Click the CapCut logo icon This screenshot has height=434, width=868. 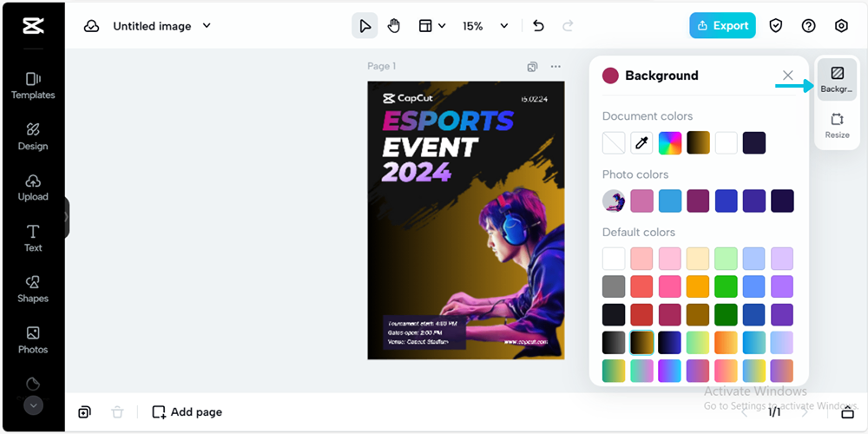33,25
